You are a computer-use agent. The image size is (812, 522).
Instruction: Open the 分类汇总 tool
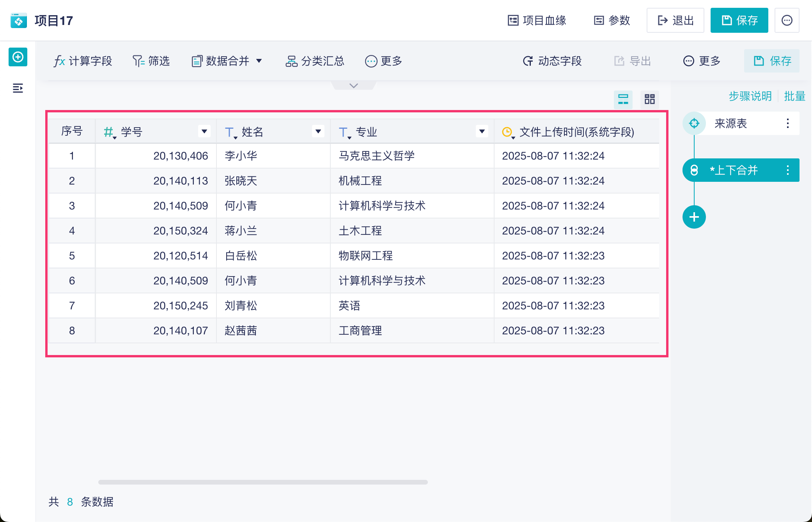[315, 61]
